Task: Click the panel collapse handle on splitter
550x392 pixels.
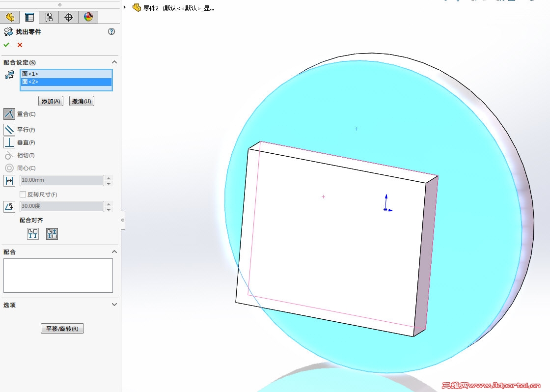Action: pos(123,220)
